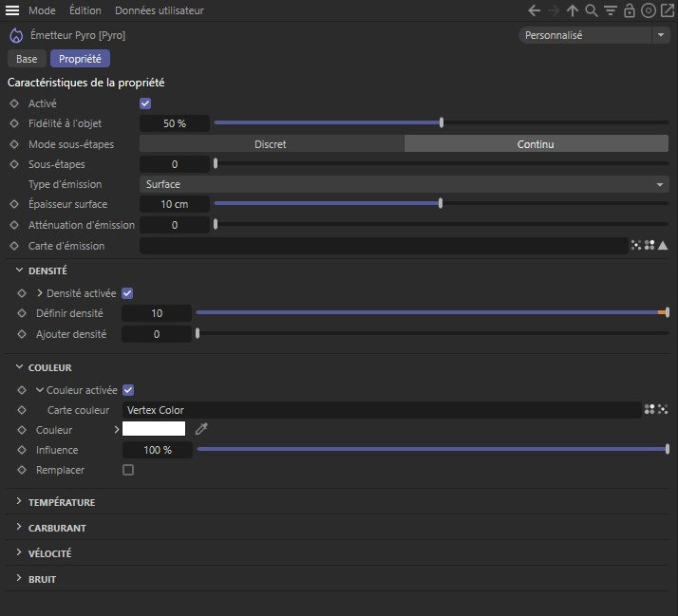Screen dimensions: 678x616
Task: Expand the TEMPÉRATURE section
Action: [x=62, y=502]
